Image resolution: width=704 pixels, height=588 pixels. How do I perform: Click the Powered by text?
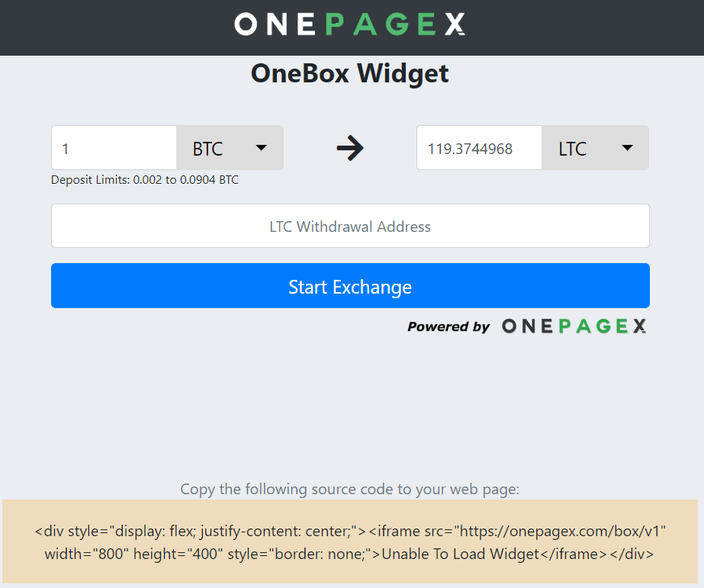[x=448, y=326]
